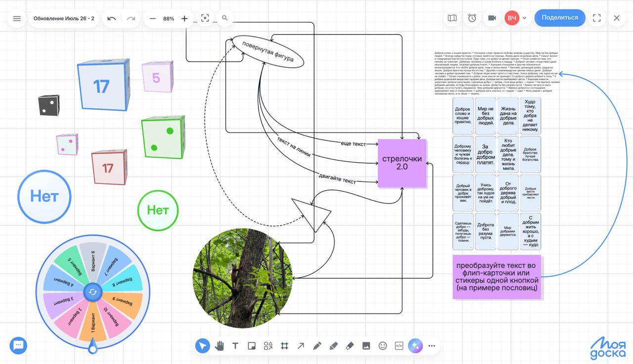Viewport: 633px width, 364px height.
Task: Open the board map view icon
Action: coord(452,18)
